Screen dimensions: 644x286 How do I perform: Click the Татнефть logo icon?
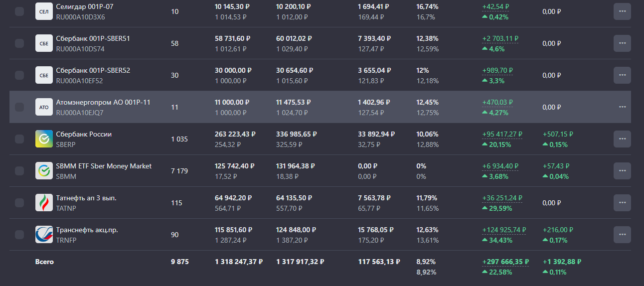[x=44, y=203]
